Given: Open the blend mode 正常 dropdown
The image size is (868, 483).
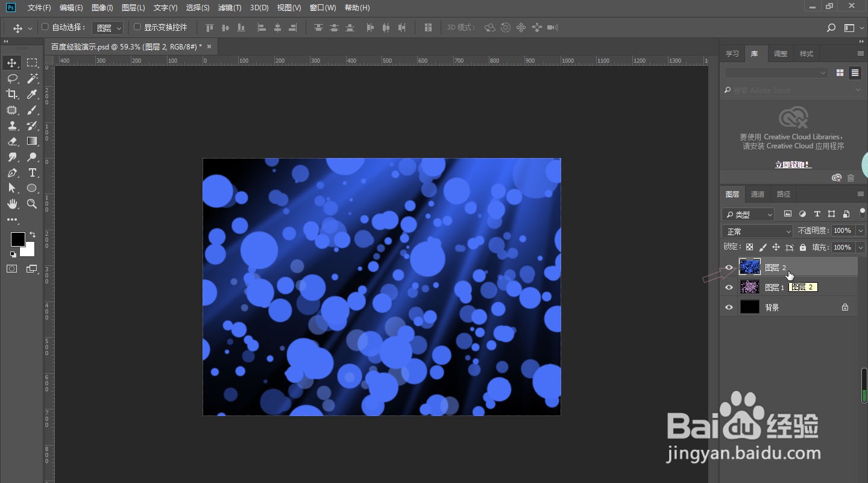Looking at the screenshot, I should coord(758,231).
